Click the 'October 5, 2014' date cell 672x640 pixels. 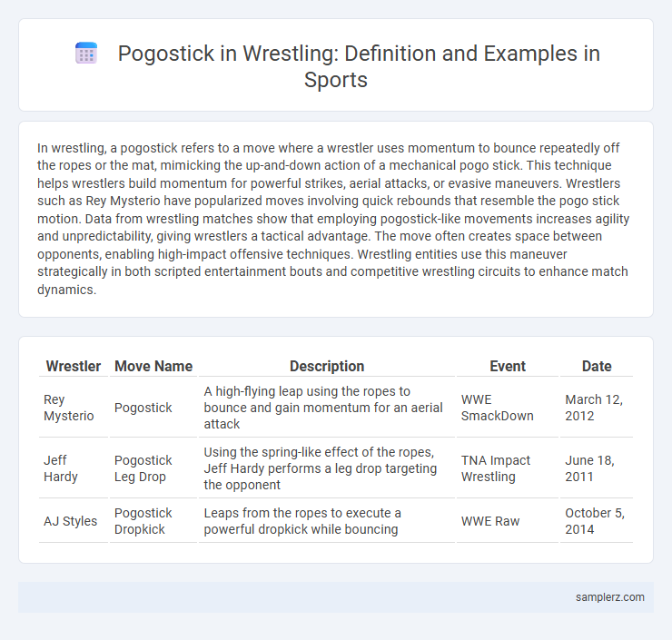[x=597, y=521]
